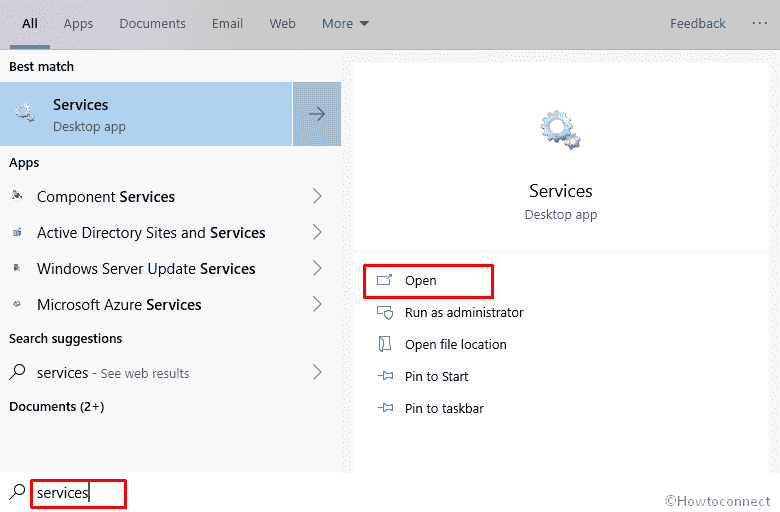Expand Component Services chevron
Image resolution: width=780 pixels, height=512 pixels.
click(x=317, y=196)
